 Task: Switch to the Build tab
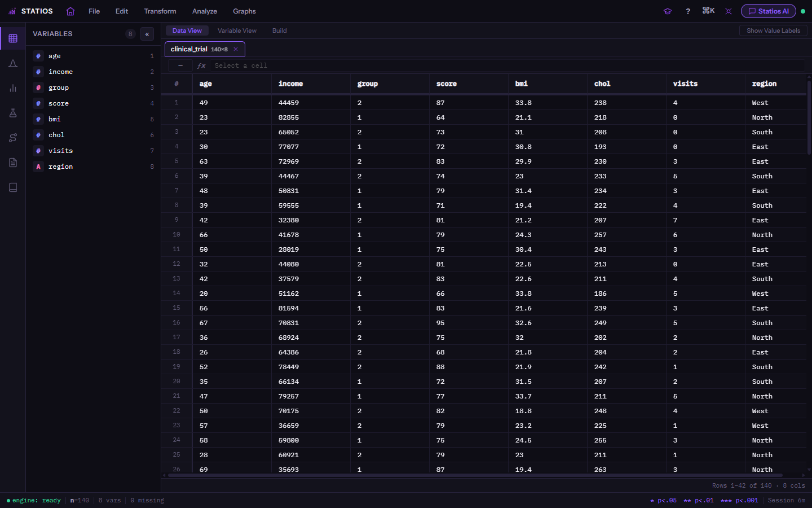(280, 30)
